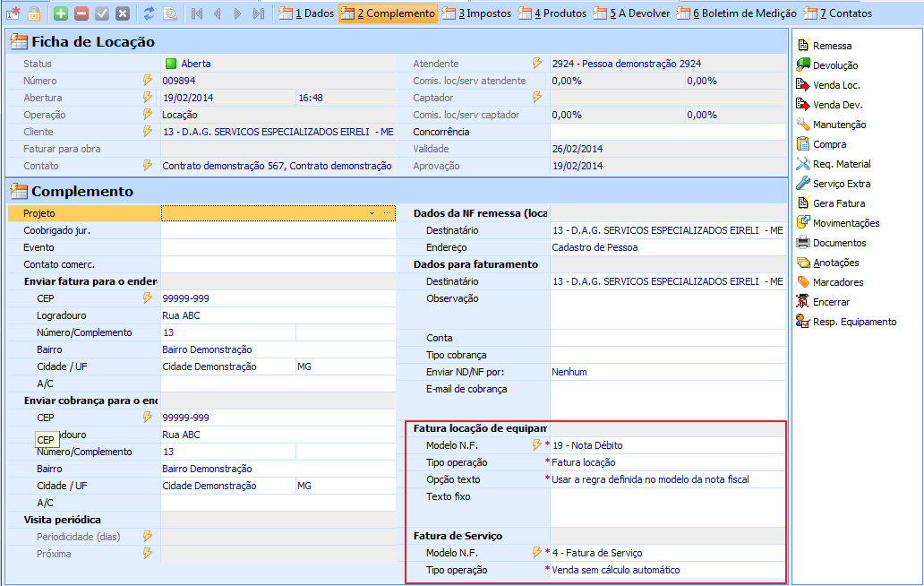Click the padlock icon in toolbar

tap(34, 13)
